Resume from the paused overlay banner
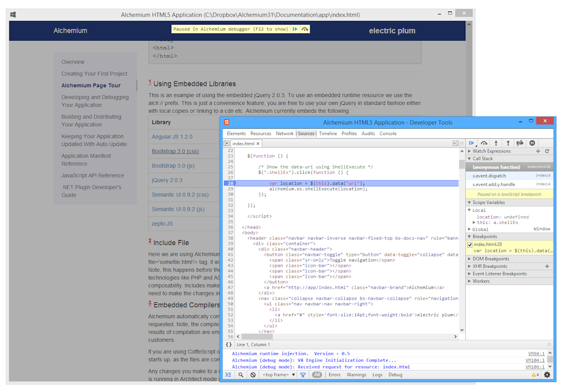 click(295, 29)
